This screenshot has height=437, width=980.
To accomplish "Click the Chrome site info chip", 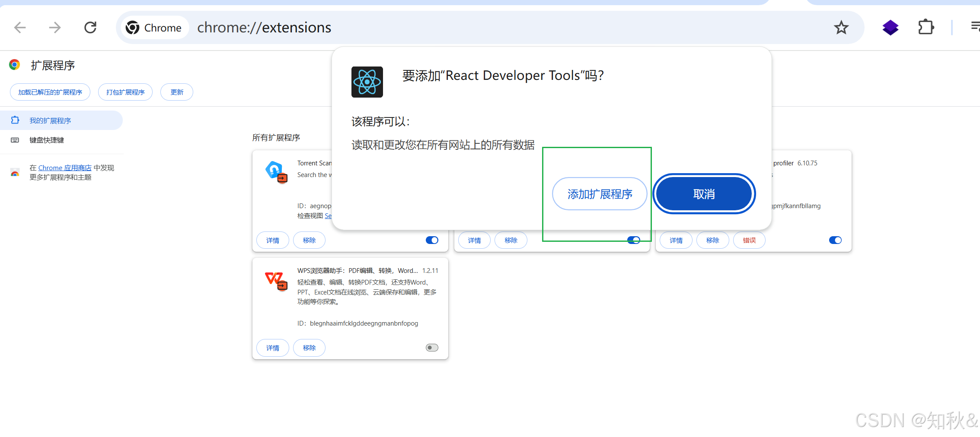I will pyautogui.click(x=154, y=28).
